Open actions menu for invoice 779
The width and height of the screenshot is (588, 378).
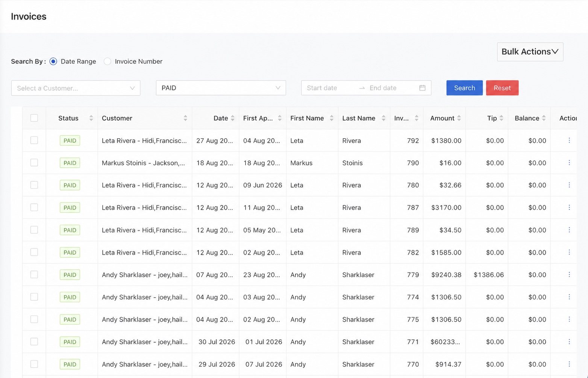click(x=569, y=275)
